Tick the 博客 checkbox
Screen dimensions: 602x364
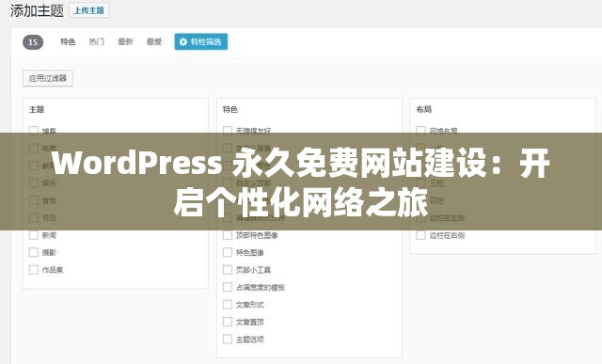34,130
